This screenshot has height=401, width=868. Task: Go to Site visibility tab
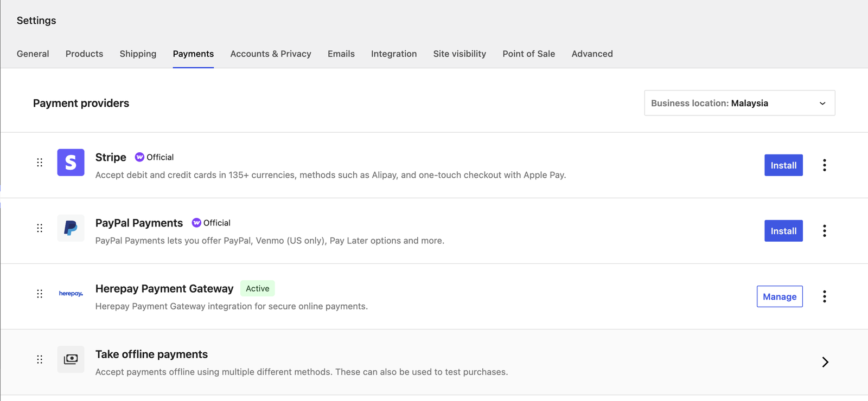(459, 54)
